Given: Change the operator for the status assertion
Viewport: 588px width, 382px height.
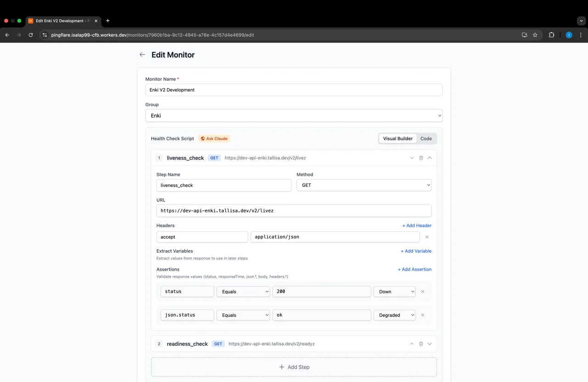Looking at the screenshot, I should tap(243, 291).
